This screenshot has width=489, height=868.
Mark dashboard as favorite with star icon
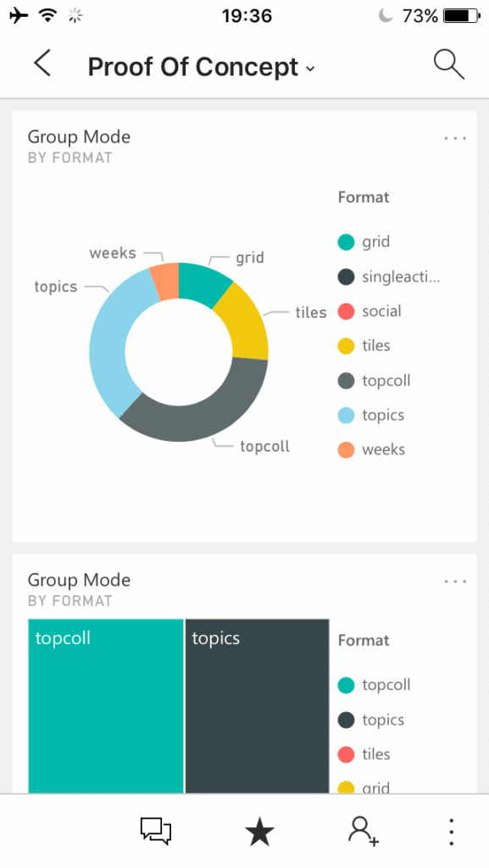[x=259, y=832]
